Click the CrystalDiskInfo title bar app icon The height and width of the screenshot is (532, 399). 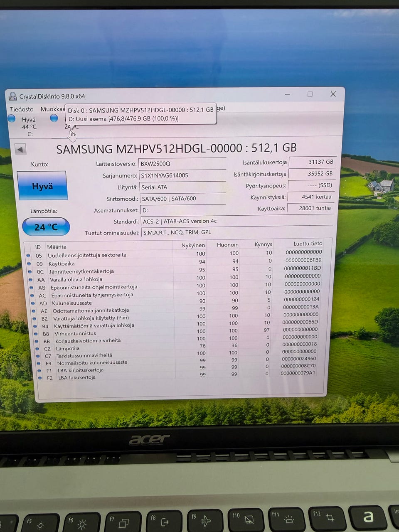[13, 96]
